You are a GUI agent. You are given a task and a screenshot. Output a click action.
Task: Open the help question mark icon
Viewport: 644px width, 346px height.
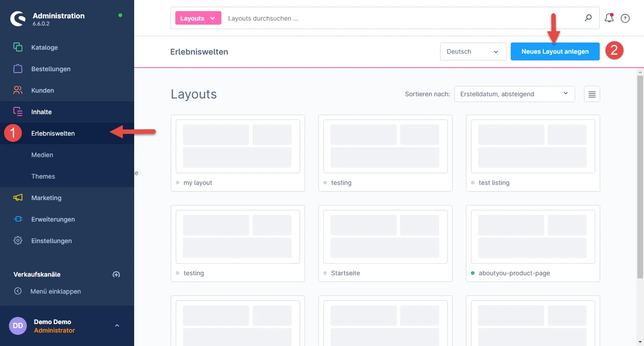[625, 18]
